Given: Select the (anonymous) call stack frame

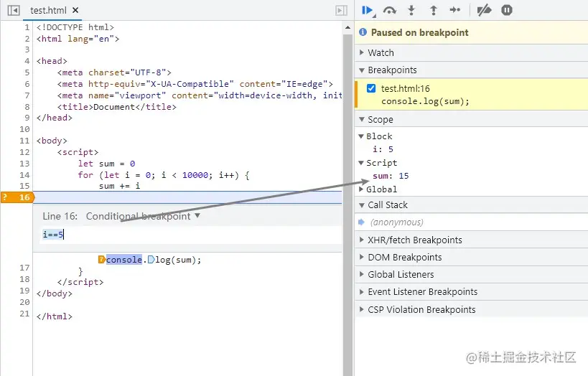Looking at the screenshot, I should pos(397,222).
